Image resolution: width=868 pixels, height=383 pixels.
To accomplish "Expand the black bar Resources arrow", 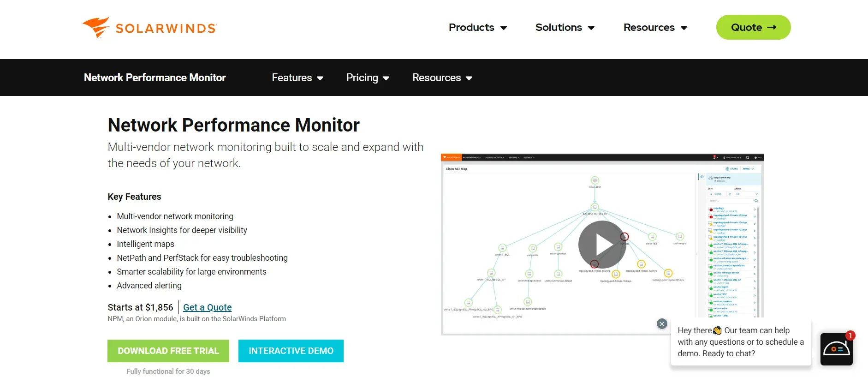I will [469, 78].
